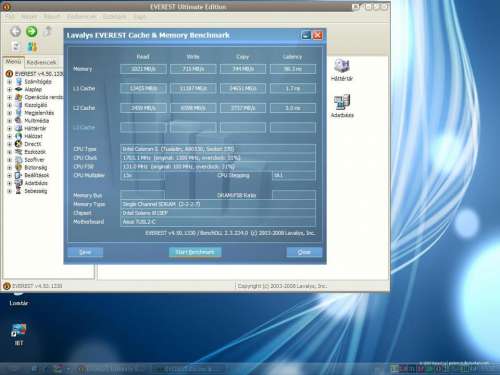
Task: Select the DirectX icon in tree
Action: click(19, 144)
